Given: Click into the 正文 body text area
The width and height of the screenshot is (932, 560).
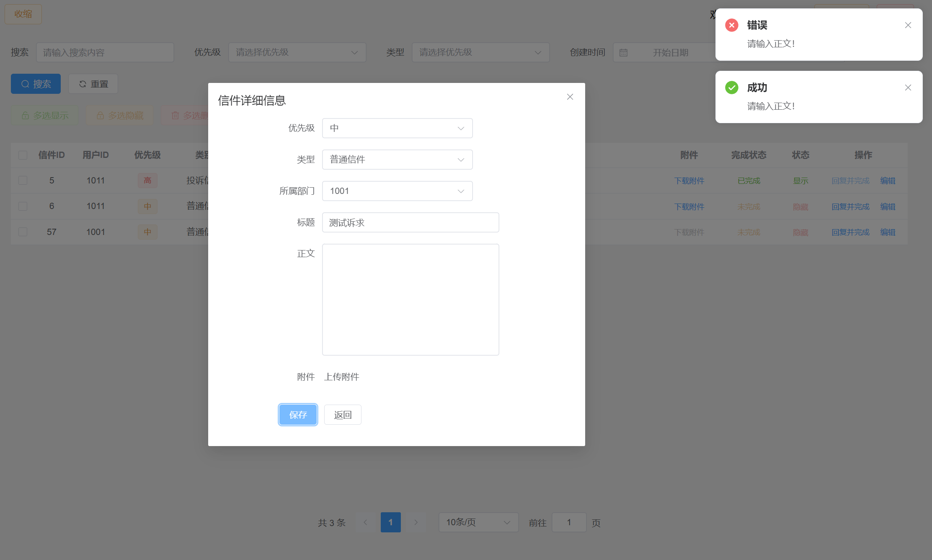Looking at the screenshot, I should (410, 299).
